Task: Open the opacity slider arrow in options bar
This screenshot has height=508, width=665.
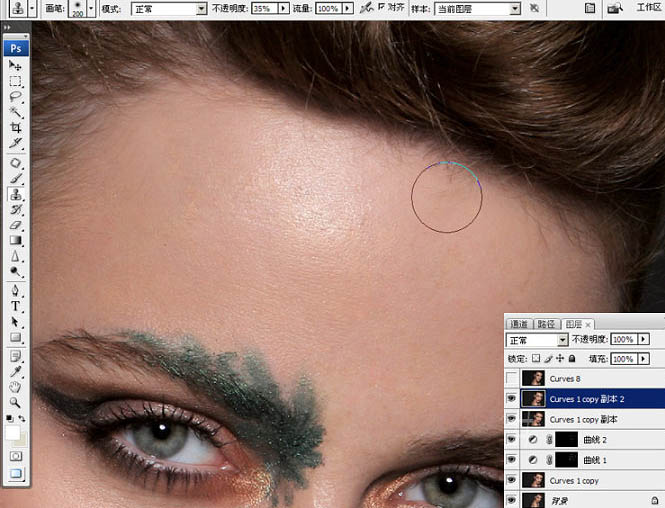Action: click(284, 8)
